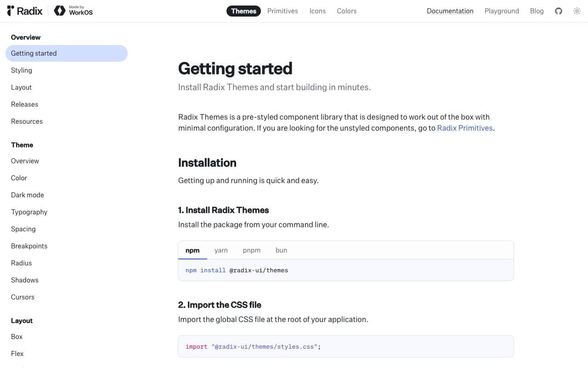This screenshot has height=368, width=588.
Task: Open Styling page in sidebar
Action: (67, 70)
